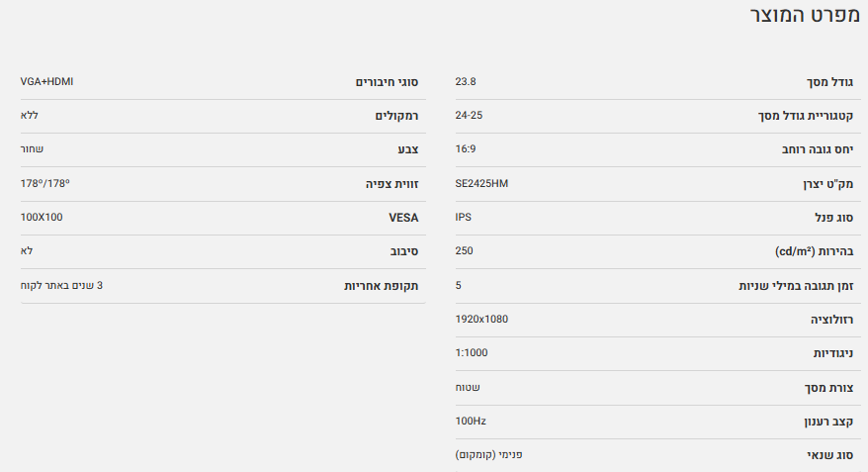Click the VESA row label

403,218
